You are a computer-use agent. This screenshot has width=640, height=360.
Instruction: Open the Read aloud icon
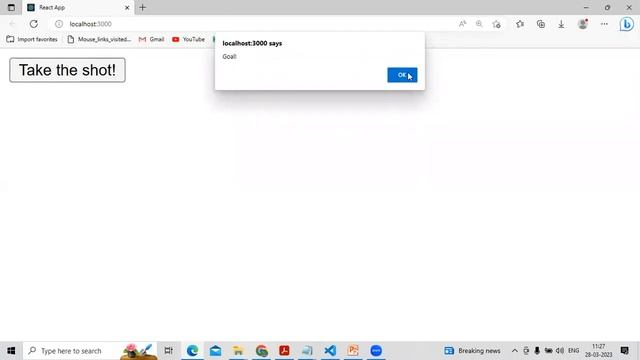coord(462,24)
